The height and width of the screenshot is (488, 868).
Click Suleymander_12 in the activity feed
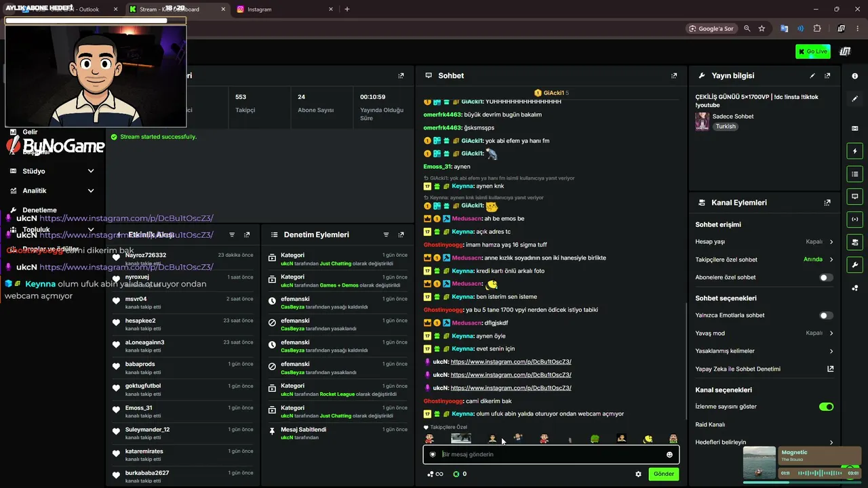(148, 430)
